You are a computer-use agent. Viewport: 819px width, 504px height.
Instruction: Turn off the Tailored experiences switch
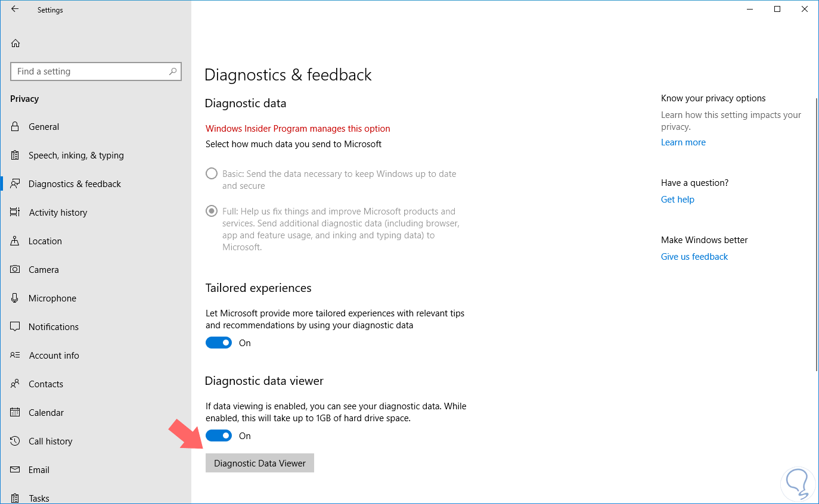point(219,343)
